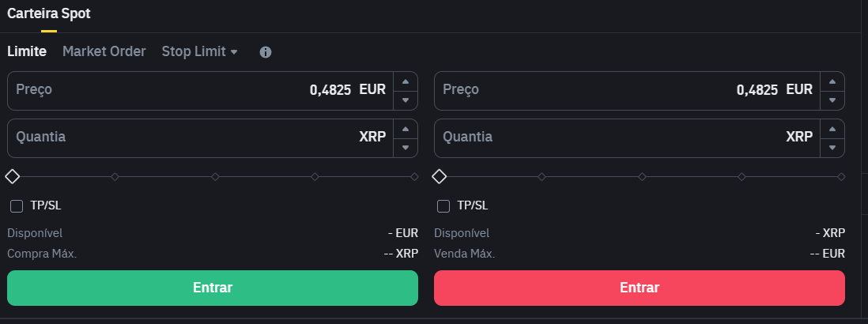This screenshot has height=324, width=868.
Task: Enable TP/SL checkbox on buy side
Action: coord(17,206)
